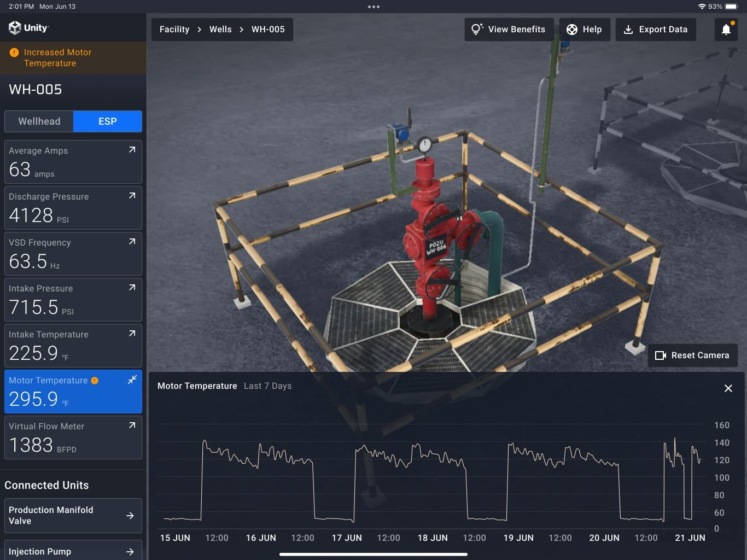The image size is (747, 560).
Task: Expand the Discharge Pressure chart arrow
Action: (x=132, y=196)
